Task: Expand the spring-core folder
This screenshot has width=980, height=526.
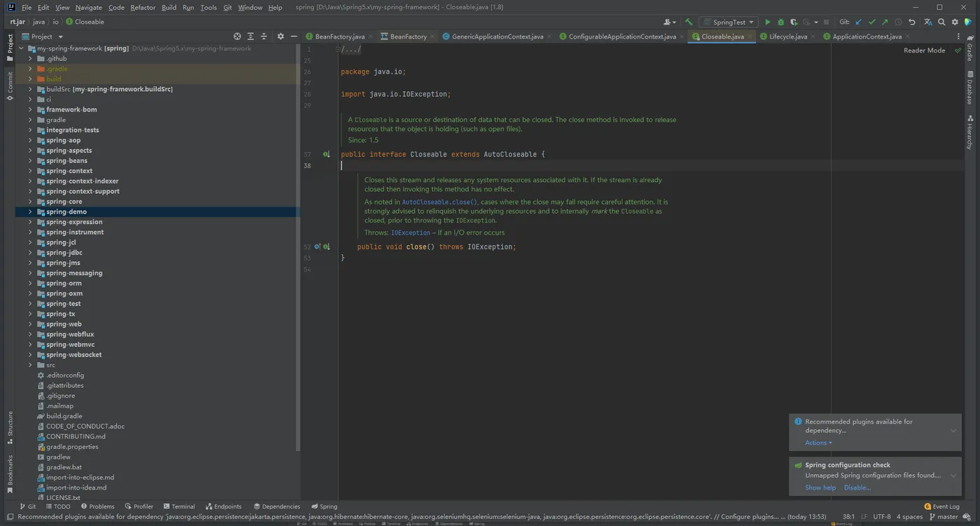Action: [30, 202]
